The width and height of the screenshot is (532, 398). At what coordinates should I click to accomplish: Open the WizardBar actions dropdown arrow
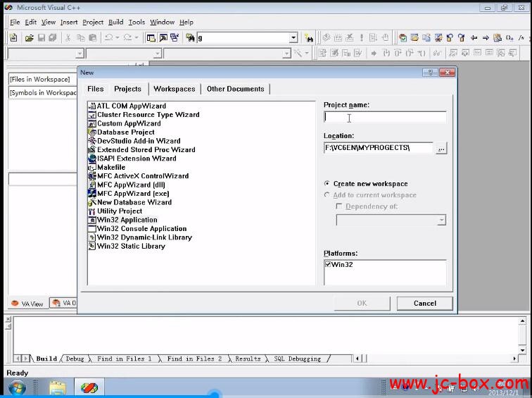click(307, 54)
